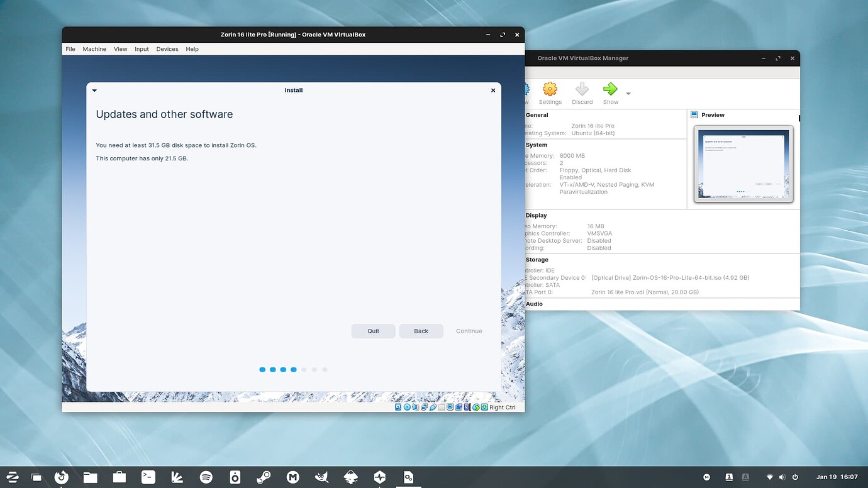
Task: Click the network adapter status icon
Action: click(424, 407)
